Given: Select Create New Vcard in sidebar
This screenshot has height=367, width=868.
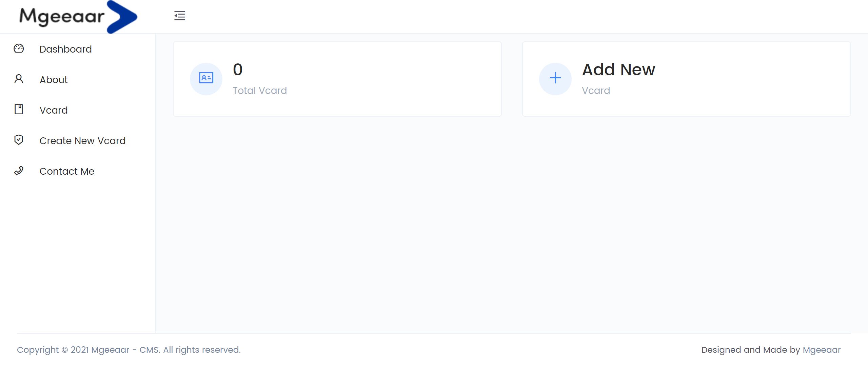Looking at the screenshot, I should 82,141.
